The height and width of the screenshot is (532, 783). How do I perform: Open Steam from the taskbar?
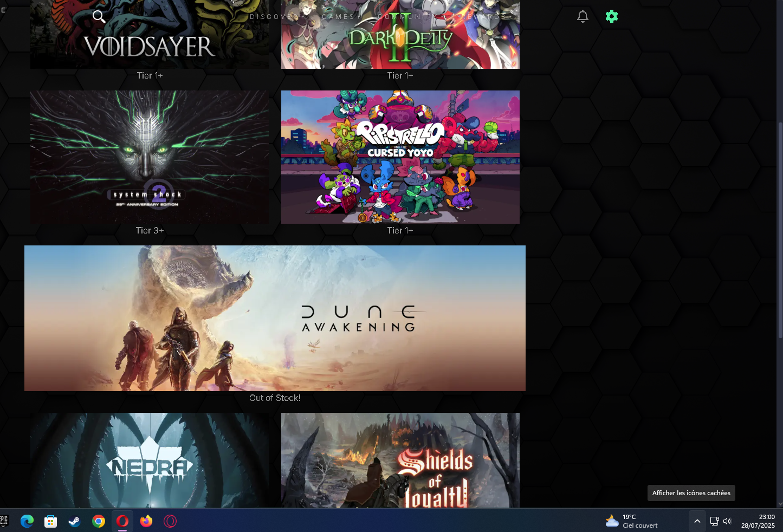(75, 521)
